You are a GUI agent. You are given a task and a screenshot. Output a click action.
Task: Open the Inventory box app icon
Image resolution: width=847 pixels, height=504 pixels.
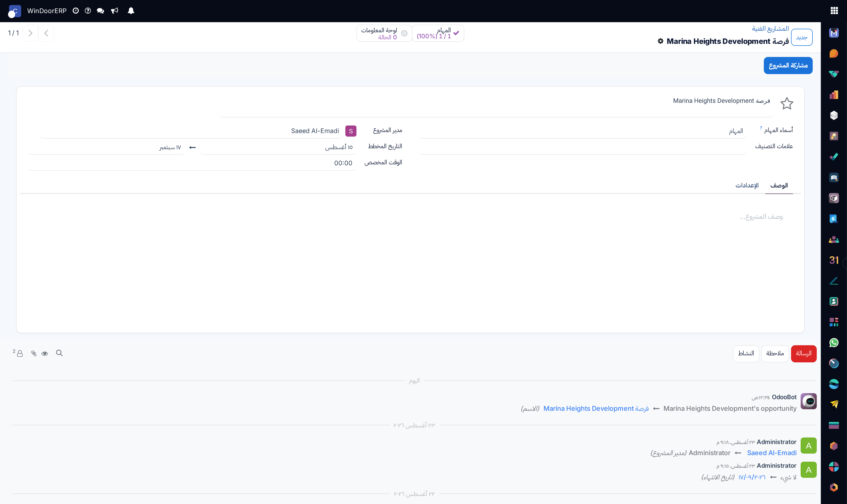pos(834,198)
